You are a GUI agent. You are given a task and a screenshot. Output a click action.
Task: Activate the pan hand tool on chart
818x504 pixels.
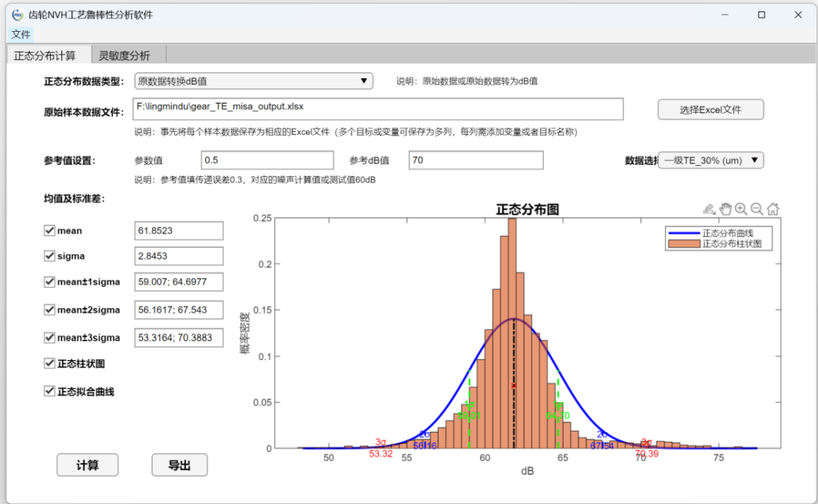[x=725, y=209]
